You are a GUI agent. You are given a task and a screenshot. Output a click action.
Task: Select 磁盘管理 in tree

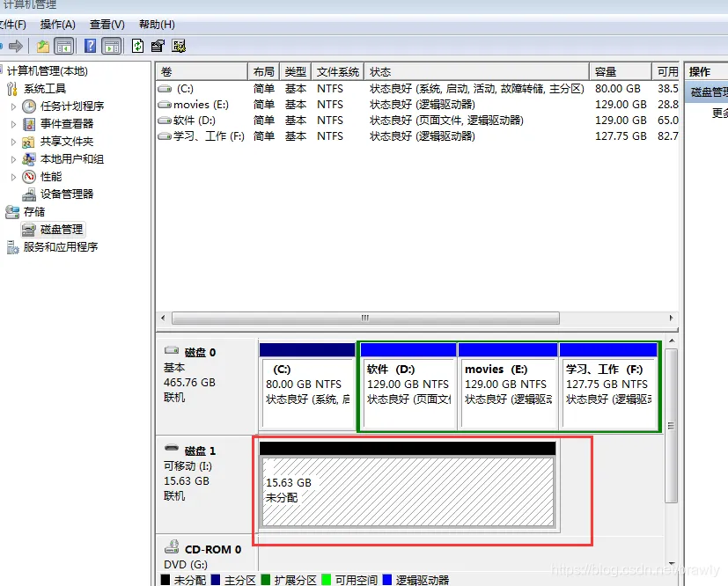[x=62, y=229]
